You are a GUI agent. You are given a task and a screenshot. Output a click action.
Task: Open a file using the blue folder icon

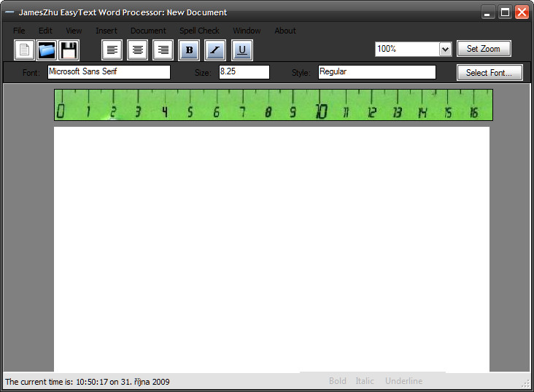coord(46,50)
